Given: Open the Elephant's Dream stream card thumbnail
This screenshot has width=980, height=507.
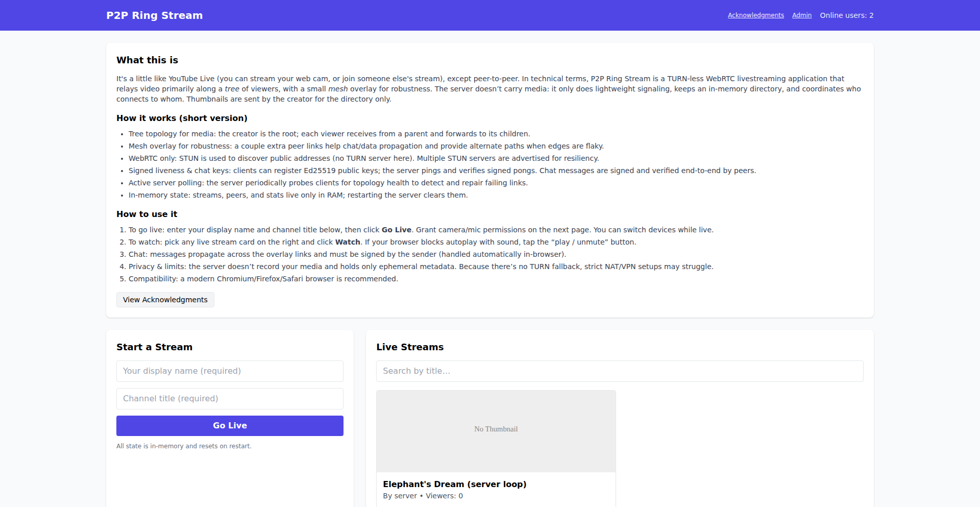Looking at the screenshot, I should 496,430.
